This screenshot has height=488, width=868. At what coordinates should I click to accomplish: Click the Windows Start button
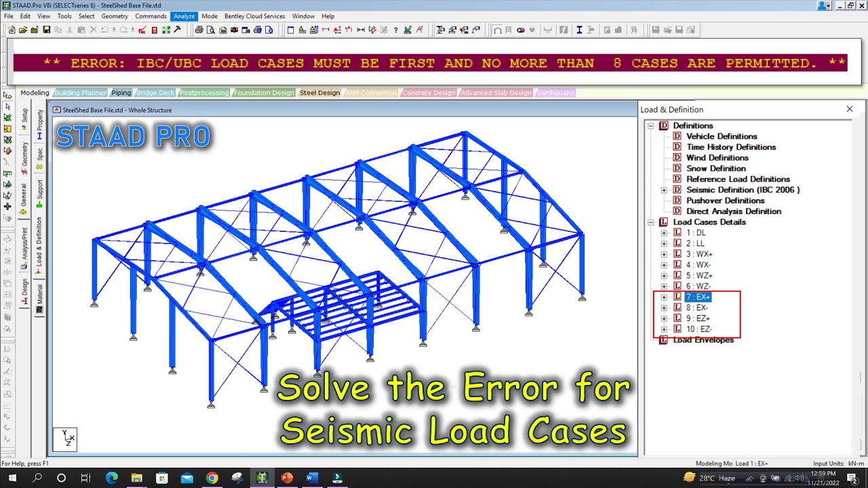(x=14, y=478)
